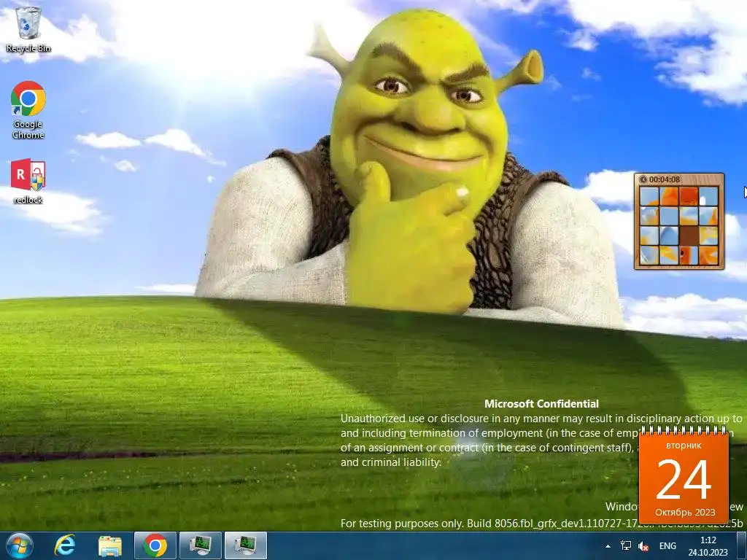Slide the fish-eye tile below the empty slot

[689, 254]
